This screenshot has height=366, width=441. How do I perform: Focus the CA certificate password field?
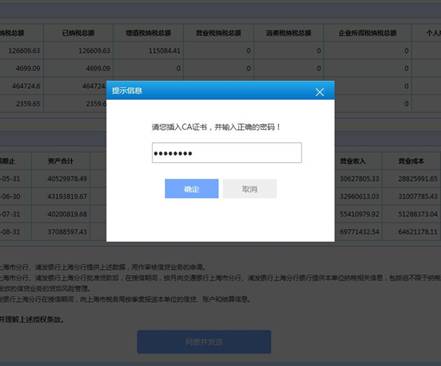coord(227,153)
